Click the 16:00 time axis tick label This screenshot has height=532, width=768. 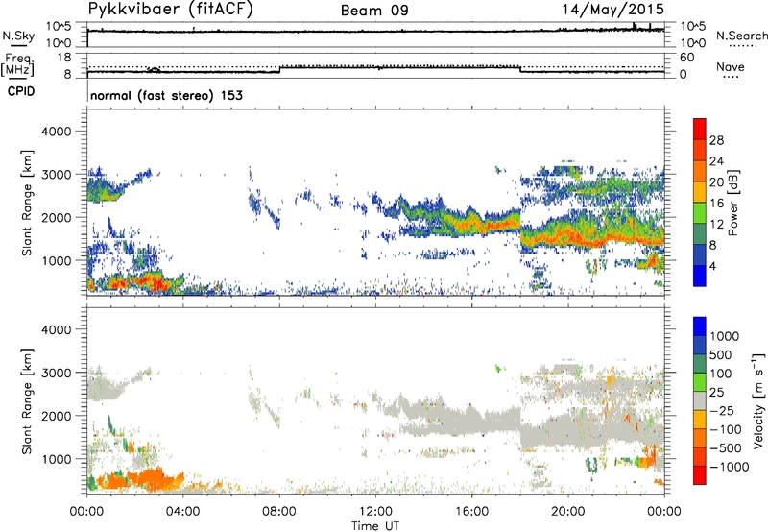coord(471,512)
